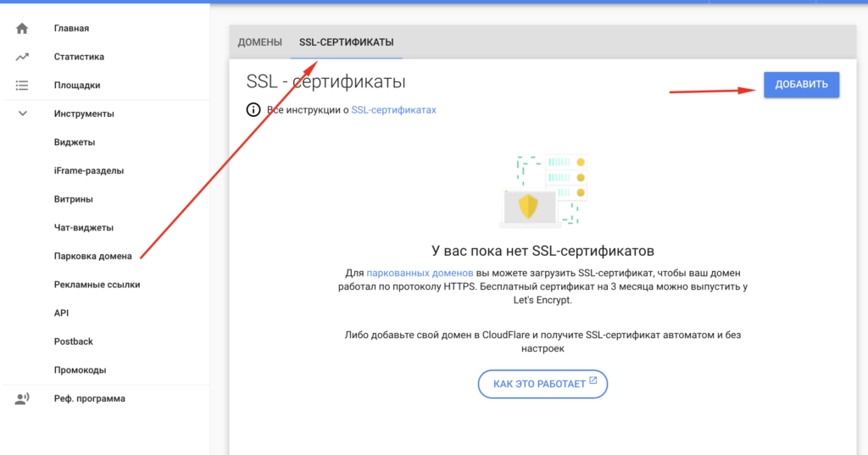Open the Главная menu item
This screenshot has width=868, height=455.
click(x=71, y=28)
